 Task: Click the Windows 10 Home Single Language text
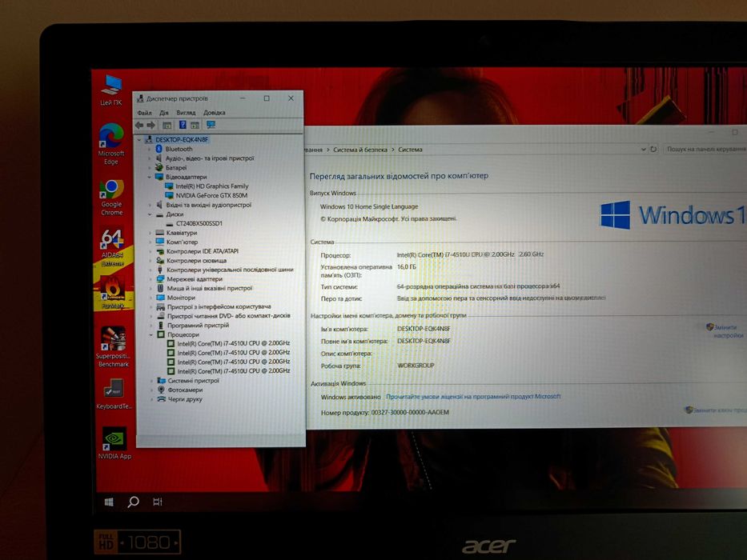pos(369,206)
